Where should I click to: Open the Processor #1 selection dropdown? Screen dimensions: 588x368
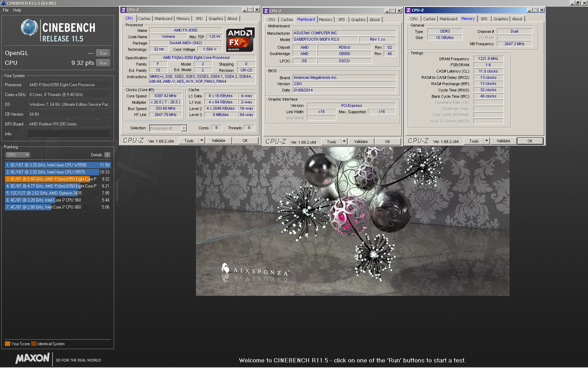(168, 128)
